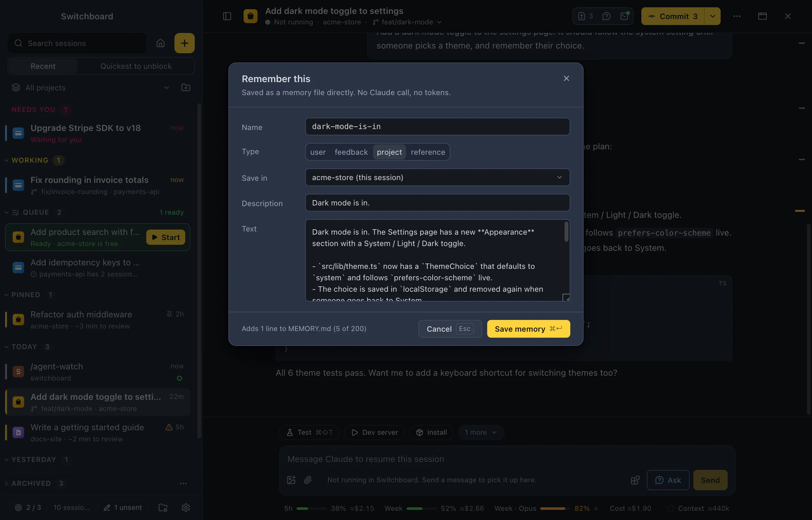The height and width of the screenshot is (520, 812).
Task: Open the comment icon in the header toolbar
Action: coord(606,16)
